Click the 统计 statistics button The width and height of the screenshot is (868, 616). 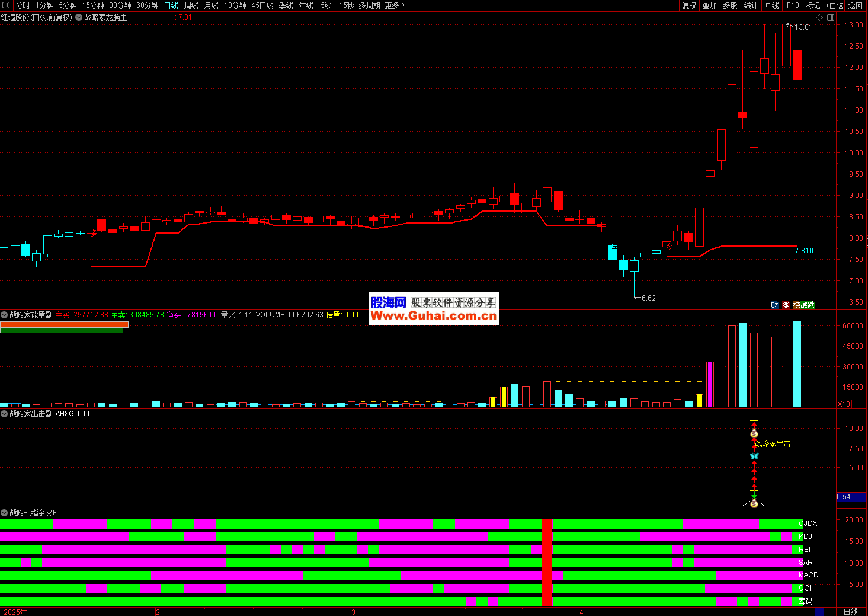coord(751,5)
